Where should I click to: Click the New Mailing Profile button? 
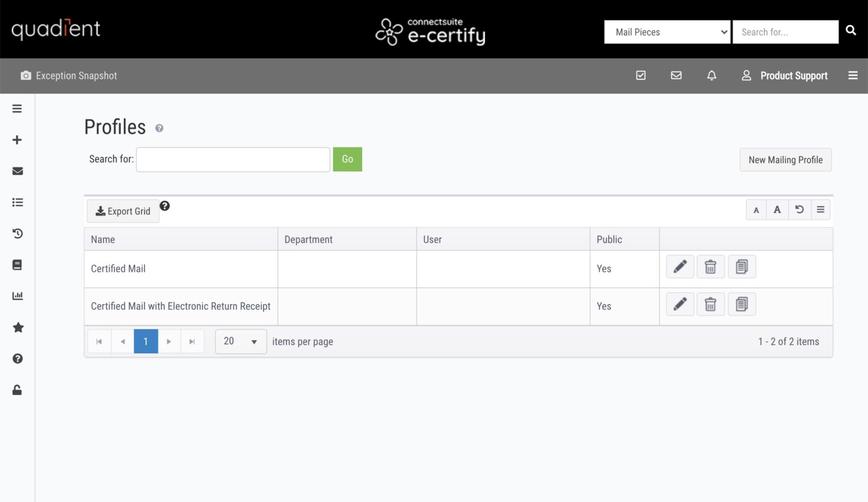[785, 159]
